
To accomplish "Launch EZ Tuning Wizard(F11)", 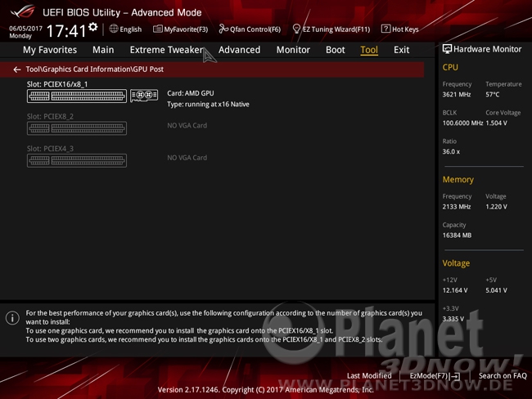I will point(331,29).
